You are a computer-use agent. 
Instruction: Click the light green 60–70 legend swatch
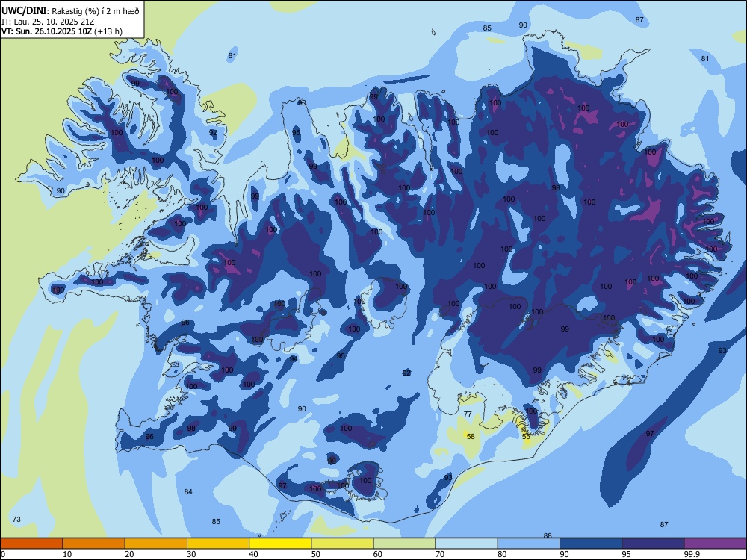(404, 544)
